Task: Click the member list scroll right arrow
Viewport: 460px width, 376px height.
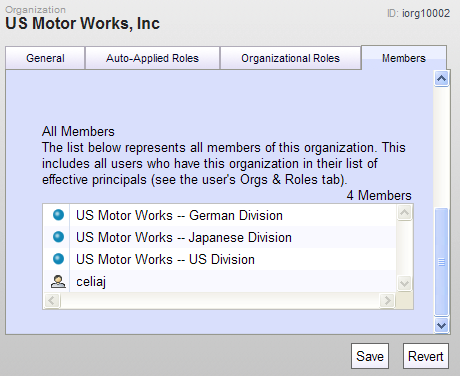Action: (x=387, y=301)
